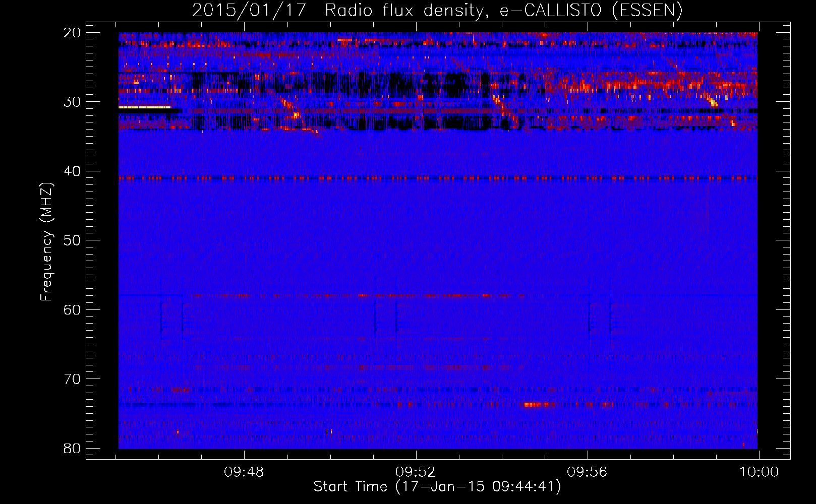Click the 'Frequency (MHZ)' axis label

tap(46, 242)
